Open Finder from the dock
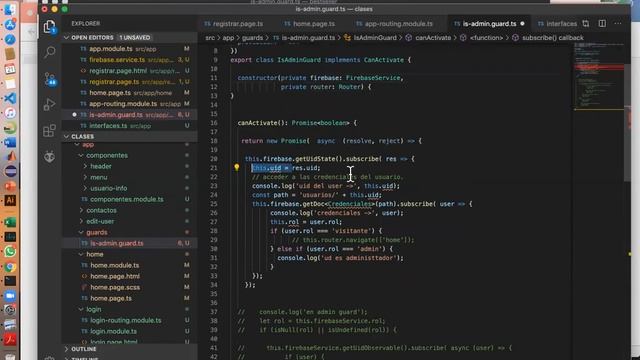Screen dimensions: 640x360 point(10,10)
